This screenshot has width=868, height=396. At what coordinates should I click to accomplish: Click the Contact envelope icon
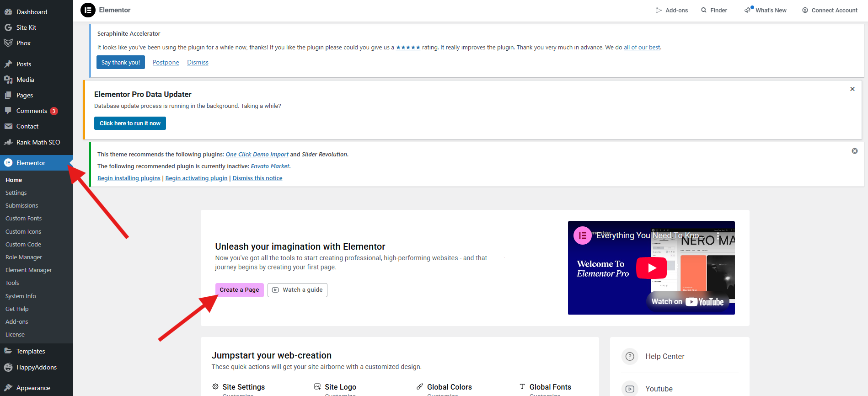(x=8, y=126)
